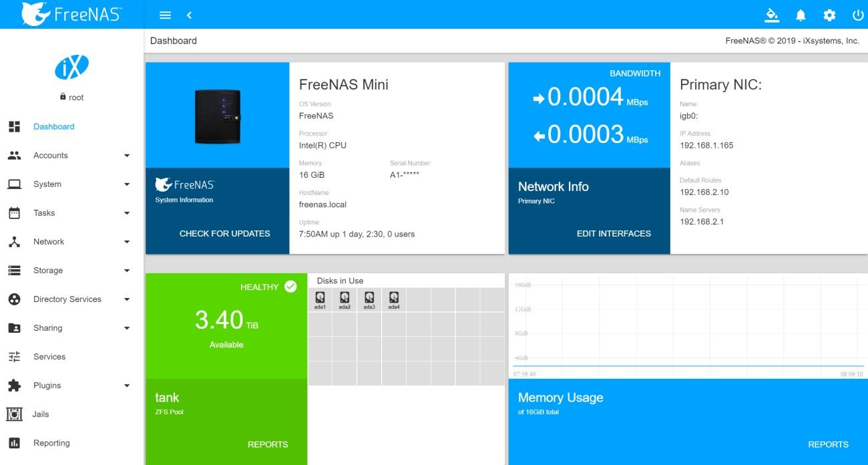
Task: Expand the Network menu arrow
Action: pos(127,242)
